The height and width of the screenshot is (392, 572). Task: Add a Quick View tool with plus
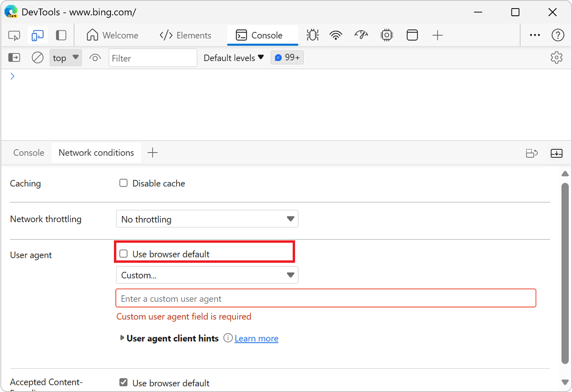(153, 153)
